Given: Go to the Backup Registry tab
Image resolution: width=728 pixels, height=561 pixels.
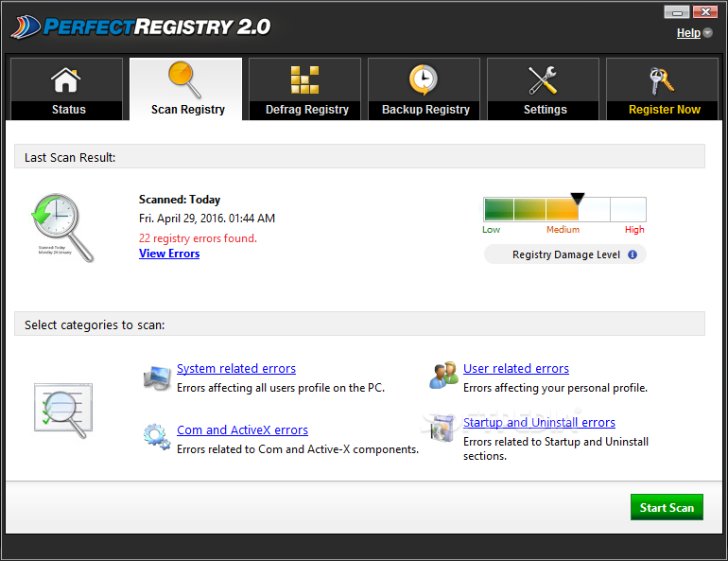Looking at the screenshot, I should coord(424,89).
